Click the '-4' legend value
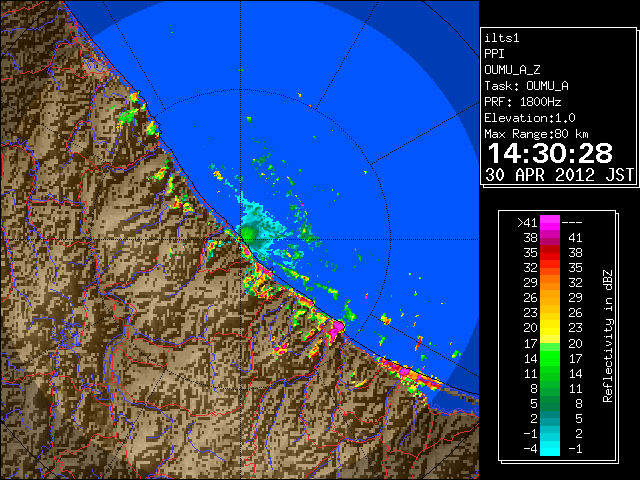 tap(531, 448)
